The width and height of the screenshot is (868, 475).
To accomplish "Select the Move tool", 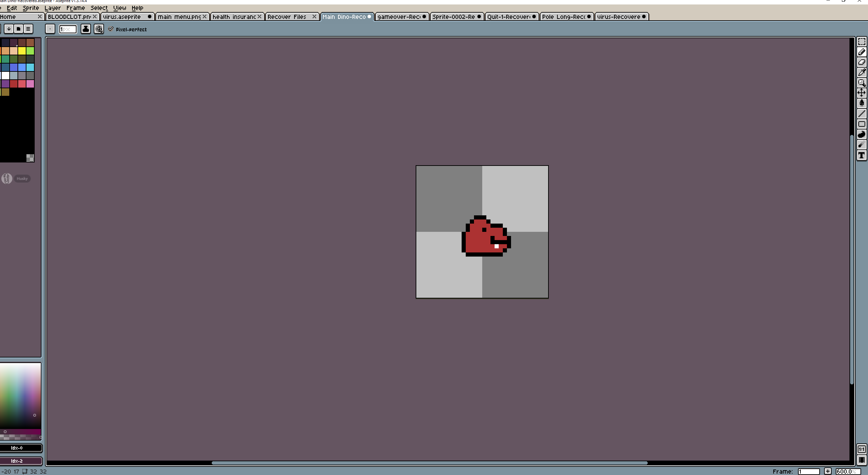I will 861,93.
